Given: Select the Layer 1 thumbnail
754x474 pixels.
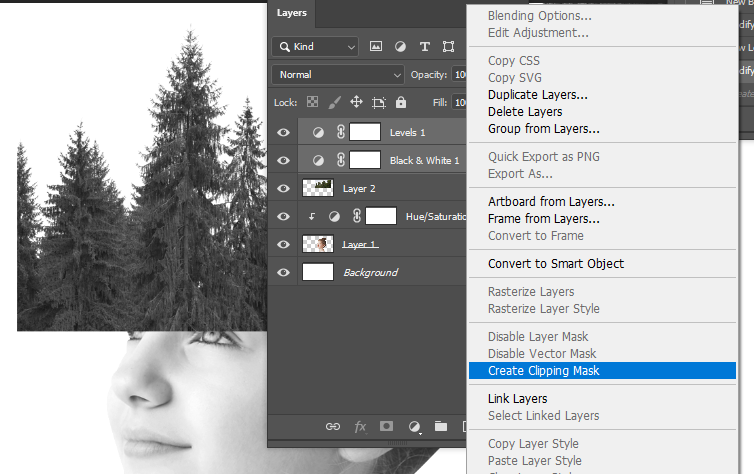Looking at the screenshot, I should point(317,244).
